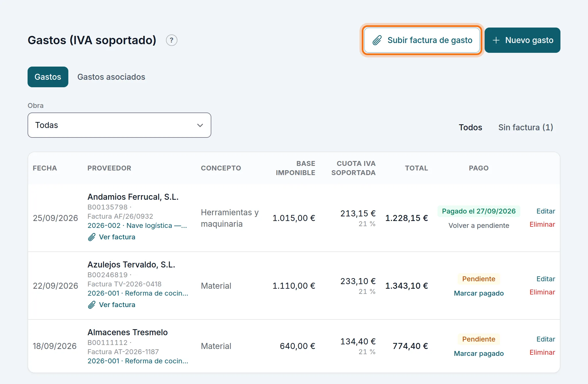The height and width of the screenshot is (384, 588).
Task: Filter by Sin factura (1)
Action: pos(526,127)
